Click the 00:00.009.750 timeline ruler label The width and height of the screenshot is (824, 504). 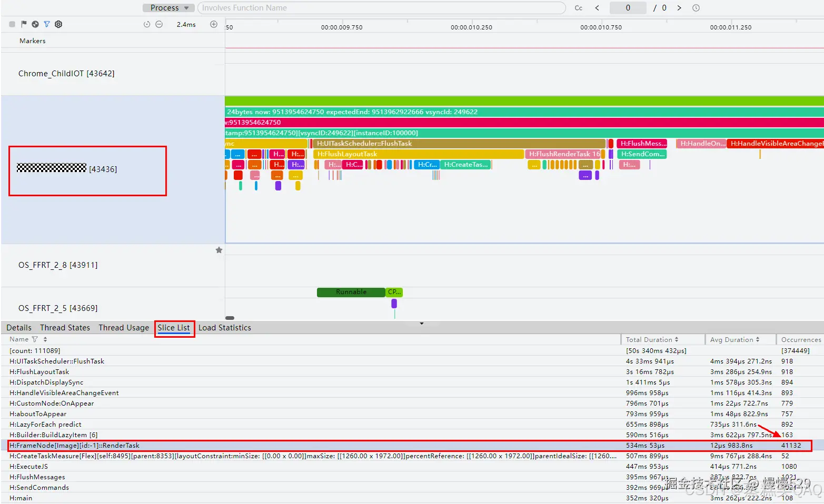[x=342, y=27]
